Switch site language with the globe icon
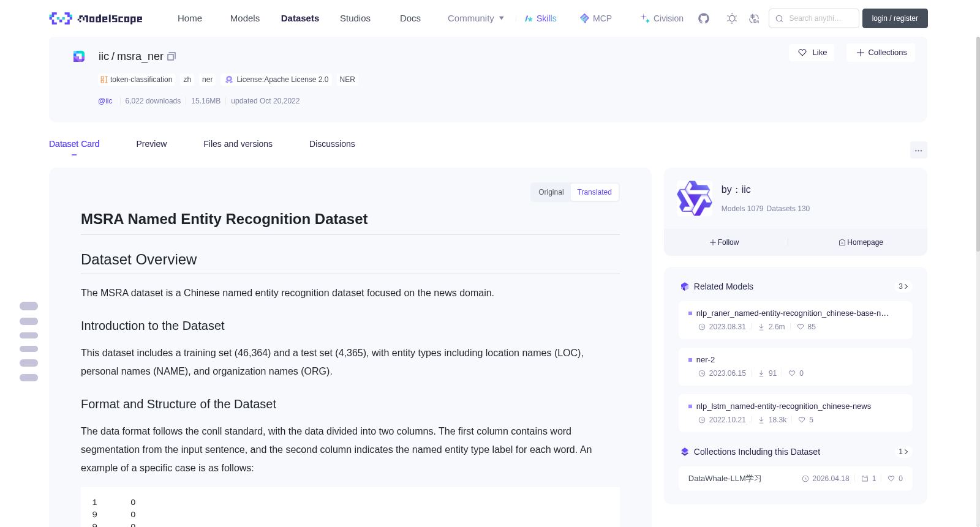This screenshot has height=527, width=980. [x=754, y=18]
